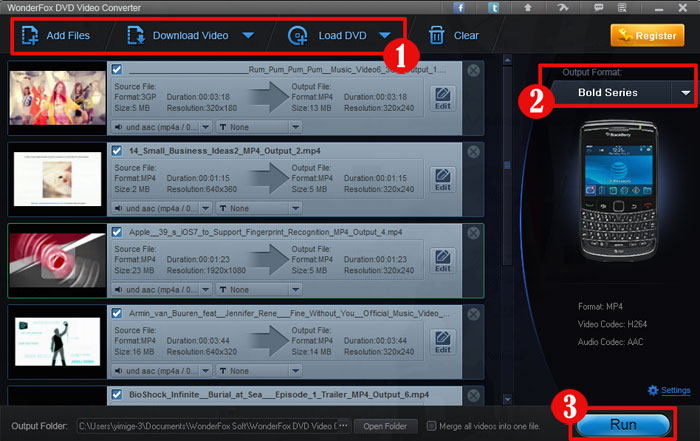The height and width of the screenshot is (441, 700).
Task: Uncheck the Rum_Pum_Pum_Pum music video file
Action: (117, 69)
